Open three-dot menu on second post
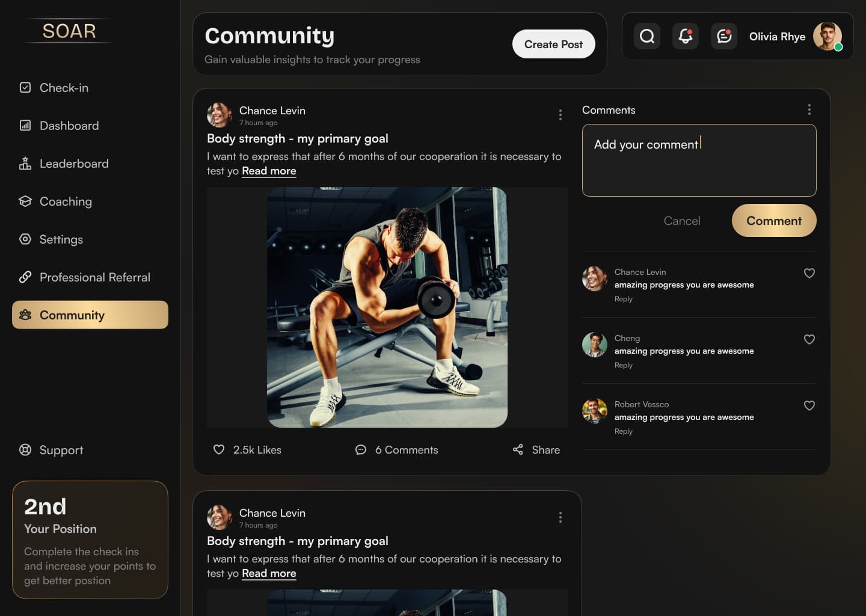 (560, 517)
